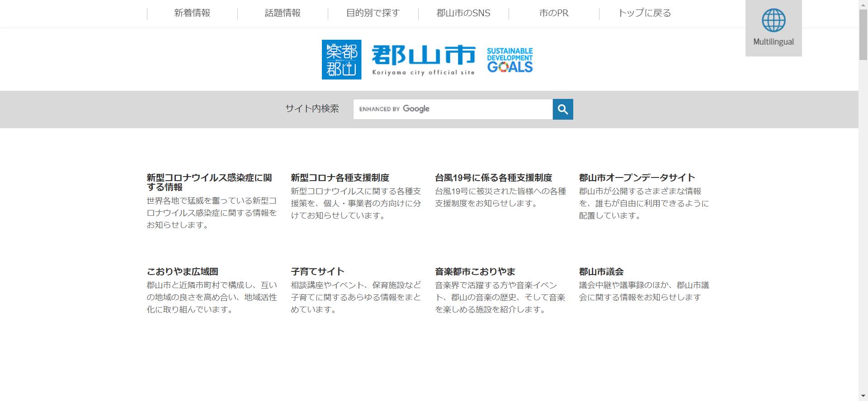Click the magnifying glass search button

(562, 109)
